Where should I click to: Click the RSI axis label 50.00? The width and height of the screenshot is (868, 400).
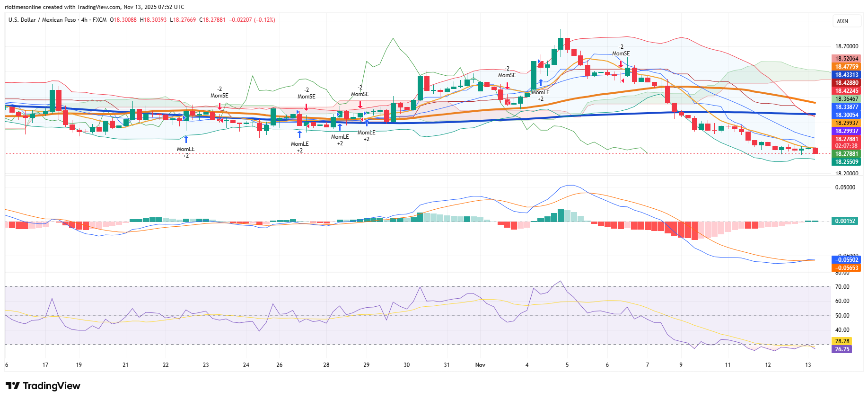[842, 316]
